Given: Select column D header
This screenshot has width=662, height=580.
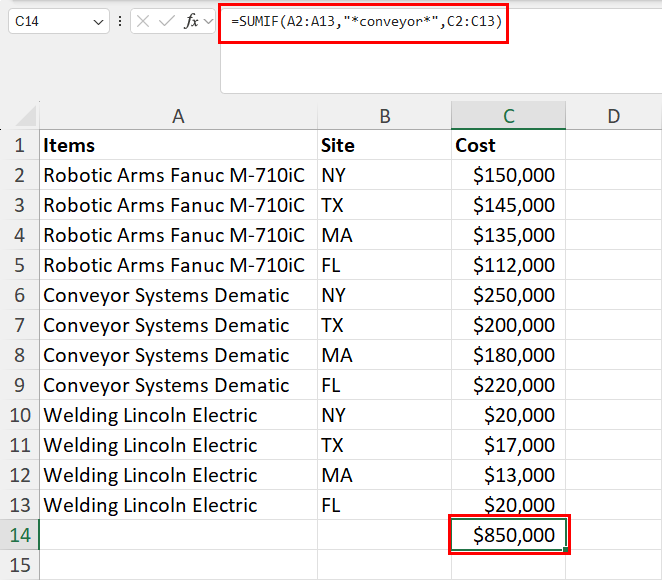Looking at the screenshot, I should 613,116.
